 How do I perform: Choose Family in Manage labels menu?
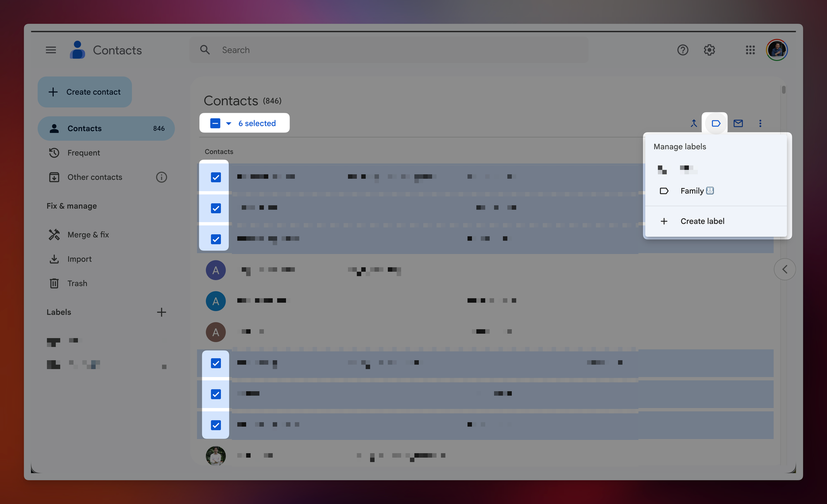pos(692,191)
